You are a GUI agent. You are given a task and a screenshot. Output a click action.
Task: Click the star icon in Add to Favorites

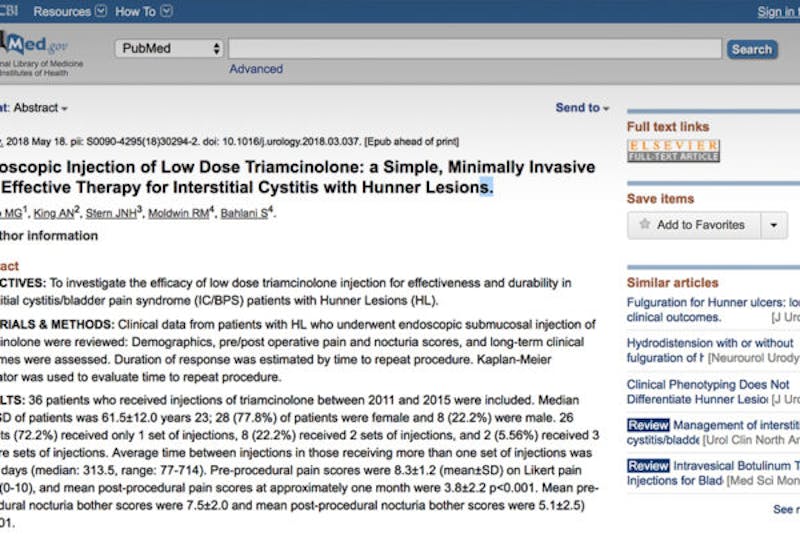645,224
